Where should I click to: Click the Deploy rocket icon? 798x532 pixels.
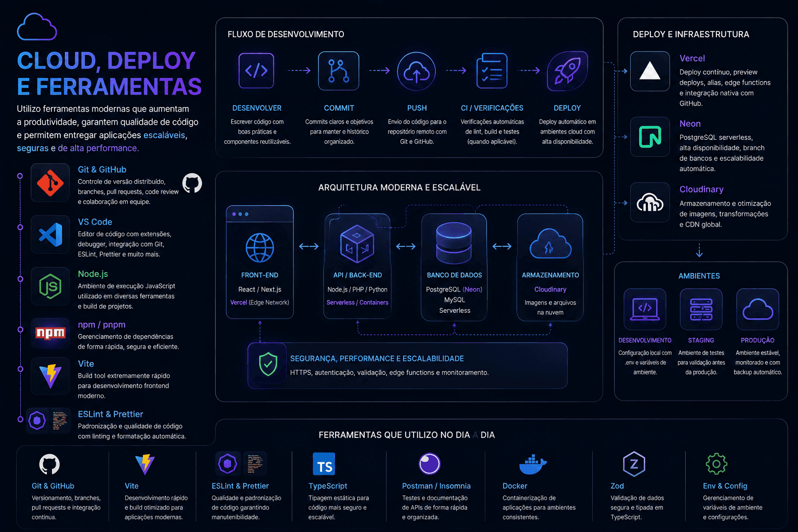[567, 71]
